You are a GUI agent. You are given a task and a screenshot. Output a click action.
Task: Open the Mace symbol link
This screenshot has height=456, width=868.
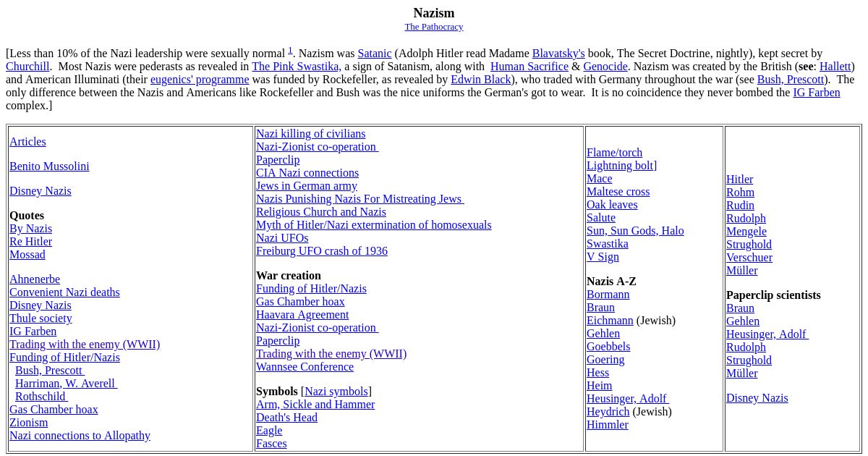pos(599,179)
